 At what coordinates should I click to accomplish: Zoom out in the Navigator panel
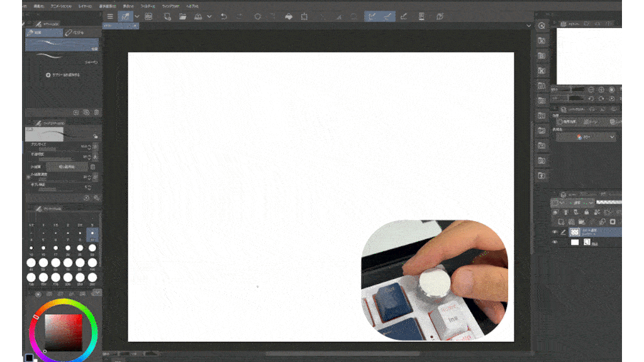591,89
